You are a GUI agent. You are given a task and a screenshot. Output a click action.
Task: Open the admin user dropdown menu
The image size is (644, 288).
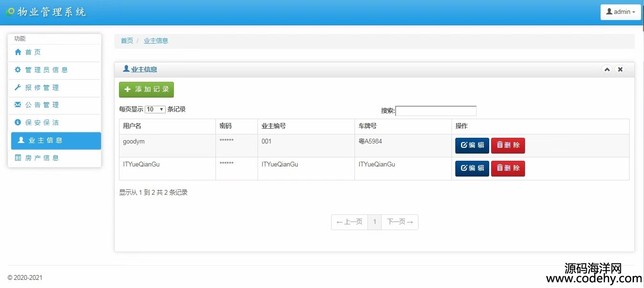tap(620, 12)
